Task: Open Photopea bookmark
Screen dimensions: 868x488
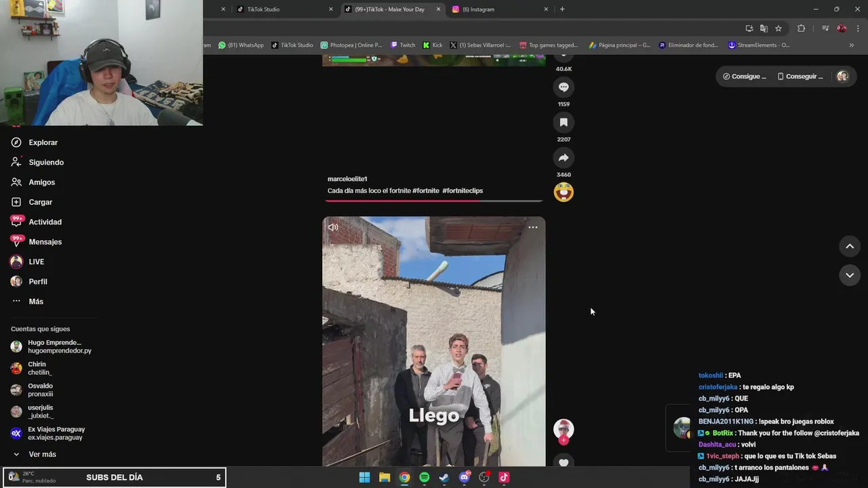Action: 351,45
